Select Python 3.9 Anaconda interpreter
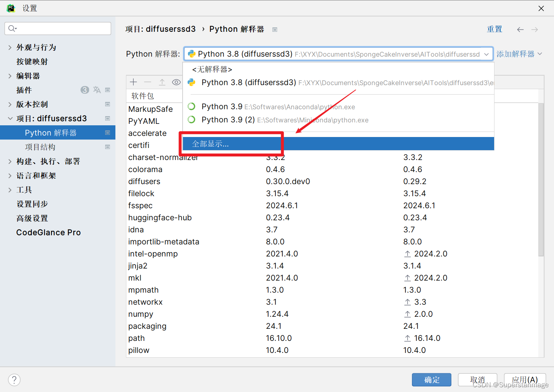Screen dimensions: 554x392 click(x=338, y=107)
